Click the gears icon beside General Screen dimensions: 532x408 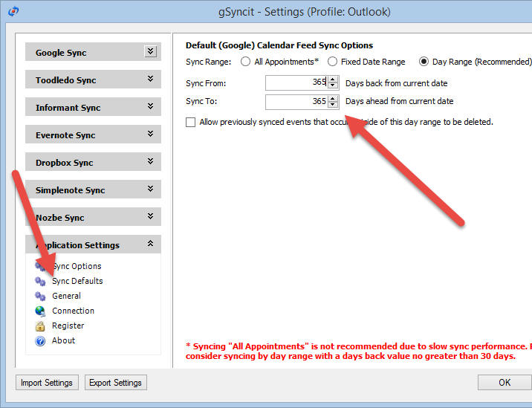point(40,296)
